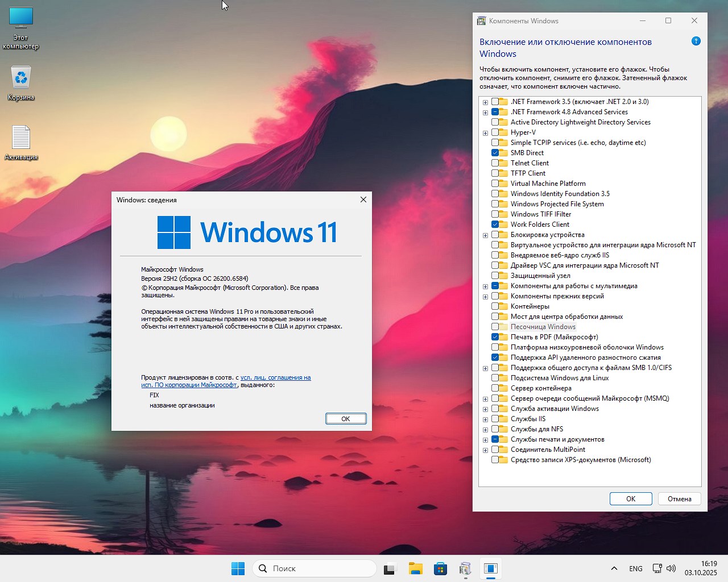The width and height of the screenshot is (728, 582).
Task: Open the license agreement link
Action: pyautogui.click(x=275, y=377)
